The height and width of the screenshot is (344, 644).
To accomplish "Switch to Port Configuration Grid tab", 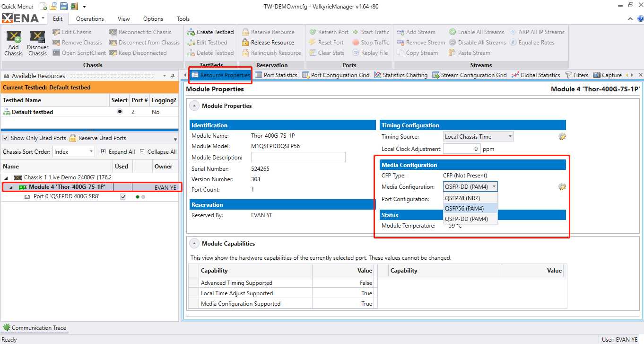I will (336, 75).
